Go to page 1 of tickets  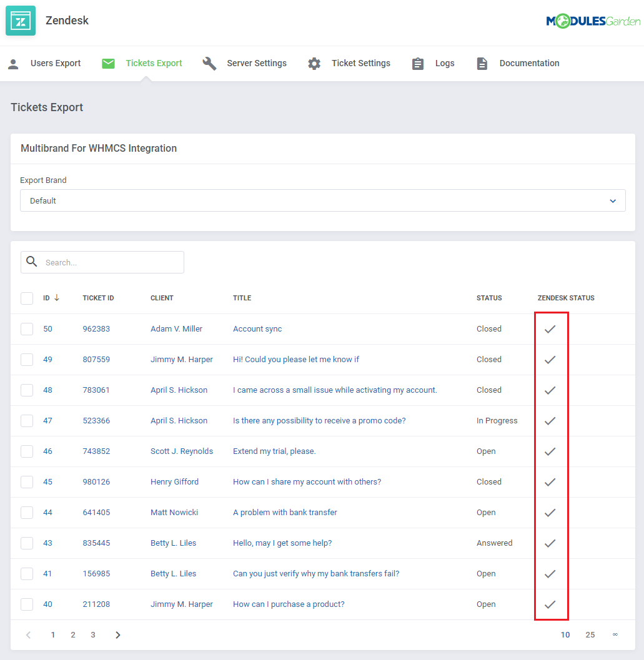point(52,635)
